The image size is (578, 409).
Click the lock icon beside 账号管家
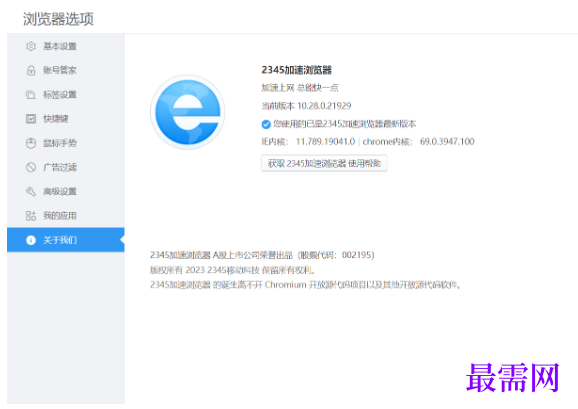tap(31, 70)
